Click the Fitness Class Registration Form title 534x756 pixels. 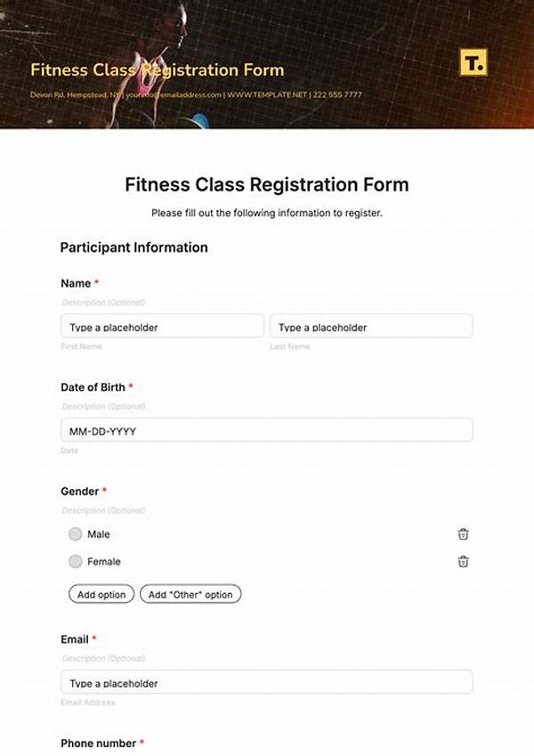[266, 185]
